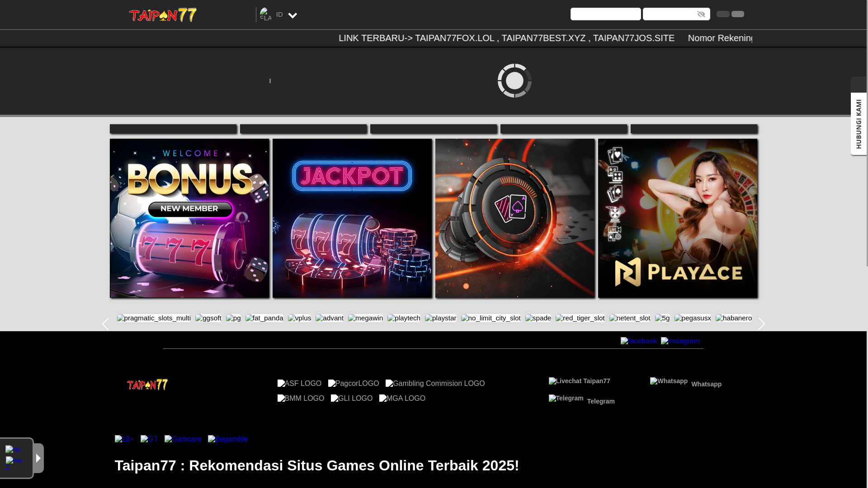This screenshot has width=868, height=488.
Task: Select spade provider
Action: point(538,318)
